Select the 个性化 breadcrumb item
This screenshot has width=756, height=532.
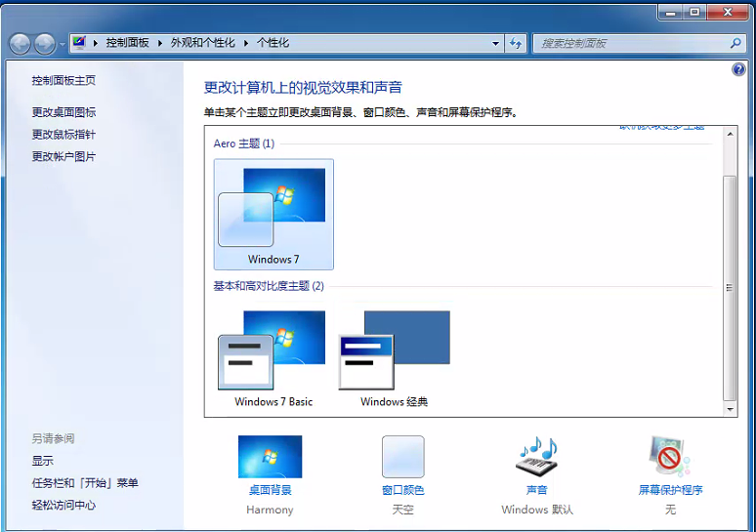[273, 43]
